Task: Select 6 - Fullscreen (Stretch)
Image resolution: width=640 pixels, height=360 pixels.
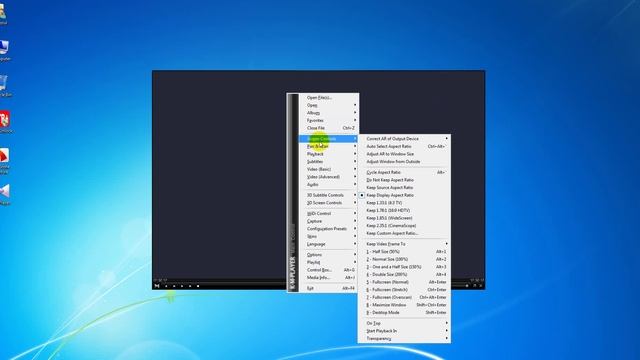Action: click(x=404, y=290)
